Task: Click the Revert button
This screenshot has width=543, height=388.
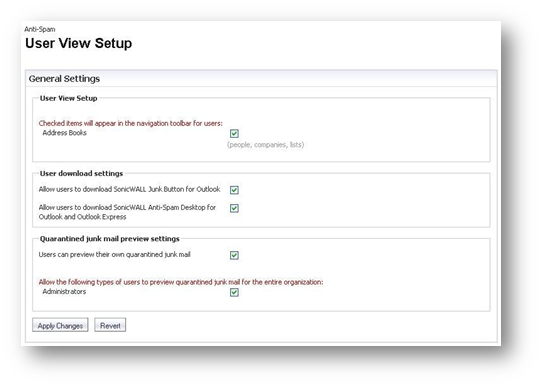Action: click(110, 325)
